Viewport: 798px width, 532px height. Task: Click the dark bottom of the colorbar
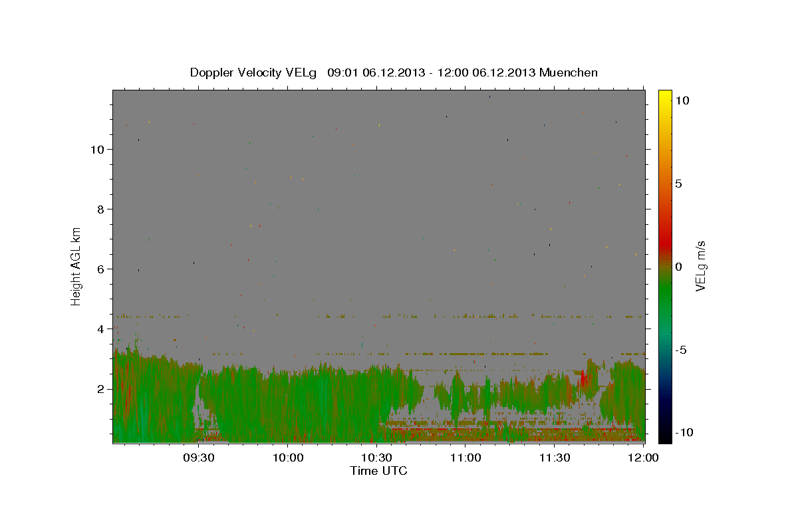665,432
